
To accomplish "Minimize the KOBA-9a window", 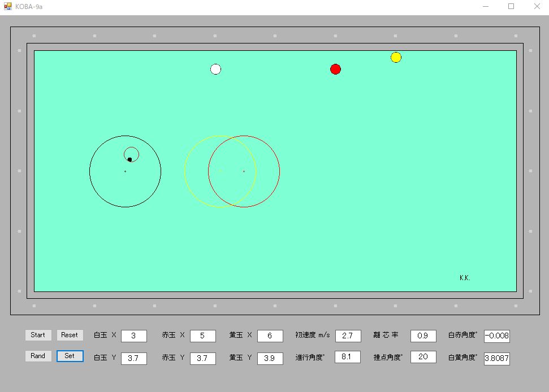I will [486, 6].
